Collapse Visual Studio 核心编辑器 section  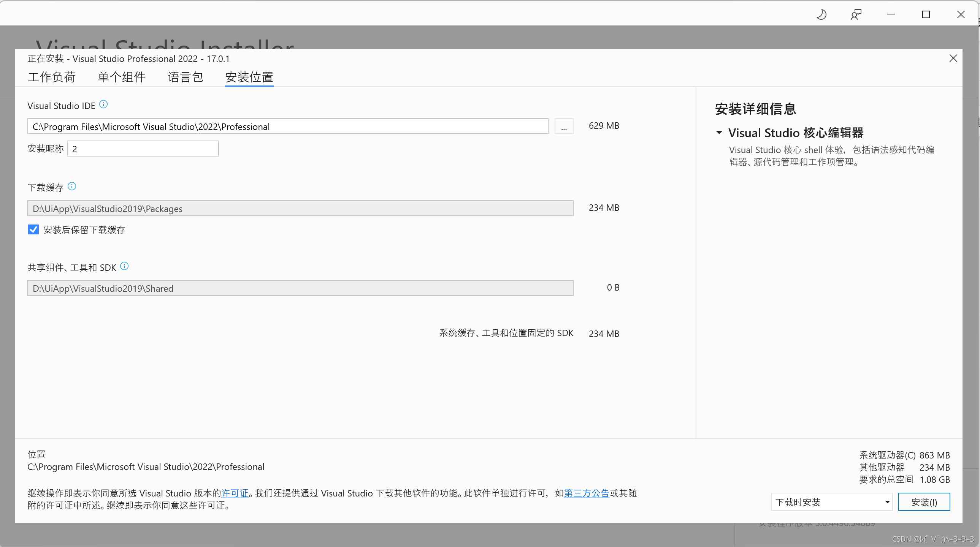[719, 133]
